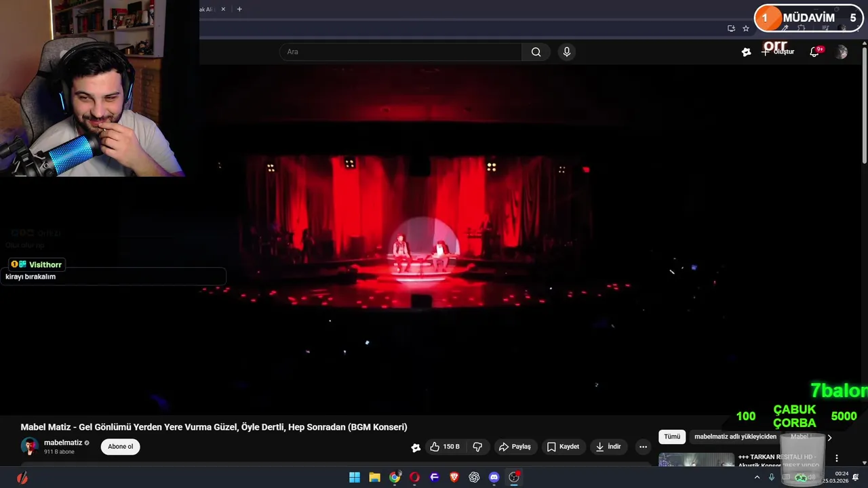Viewport: 868px width, 488px height.
Task: Show more filter chips with right arrow
Action: [829, 438]
